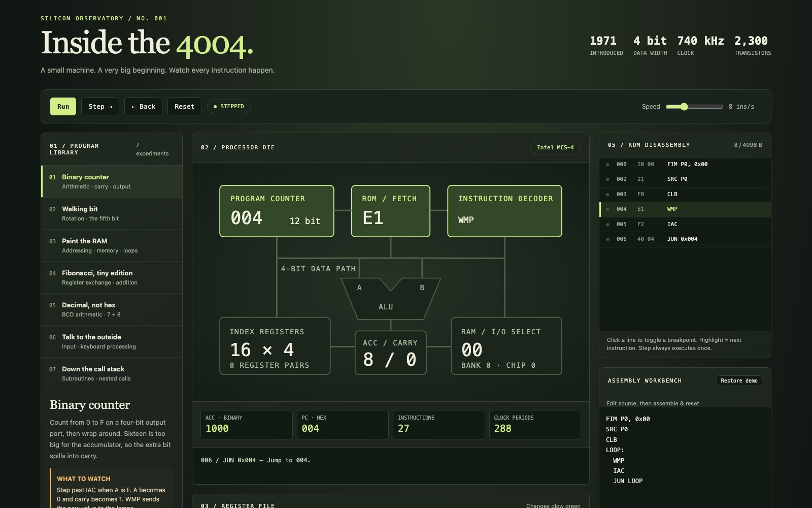Click the CLOCK PERIODS value 288
Screen dimensions: 812x508
click(503, 429)
